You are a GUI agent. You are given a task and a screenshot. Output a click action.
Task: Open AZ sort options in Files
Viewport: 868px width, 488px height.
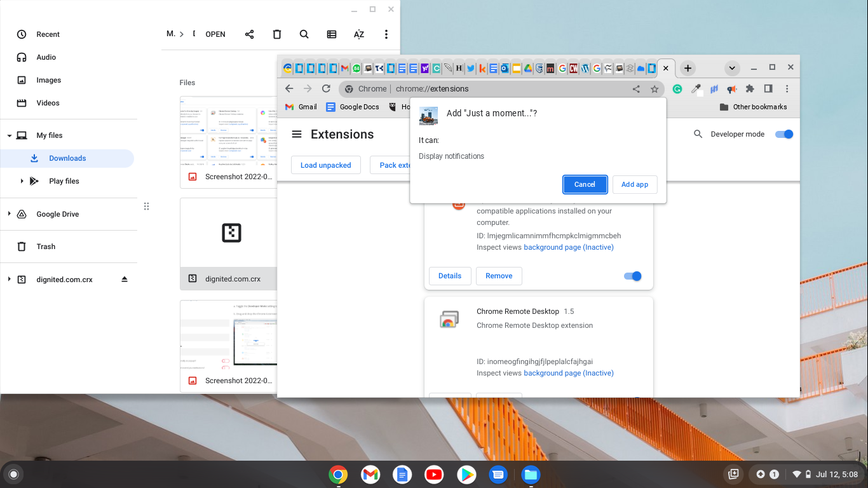pyautogui.click(x=359, y=34)
